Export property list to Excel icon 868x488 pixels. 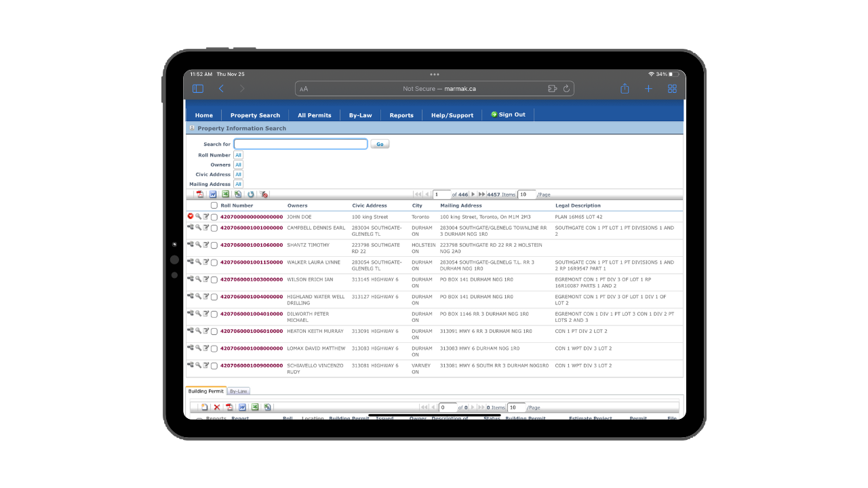226,195
